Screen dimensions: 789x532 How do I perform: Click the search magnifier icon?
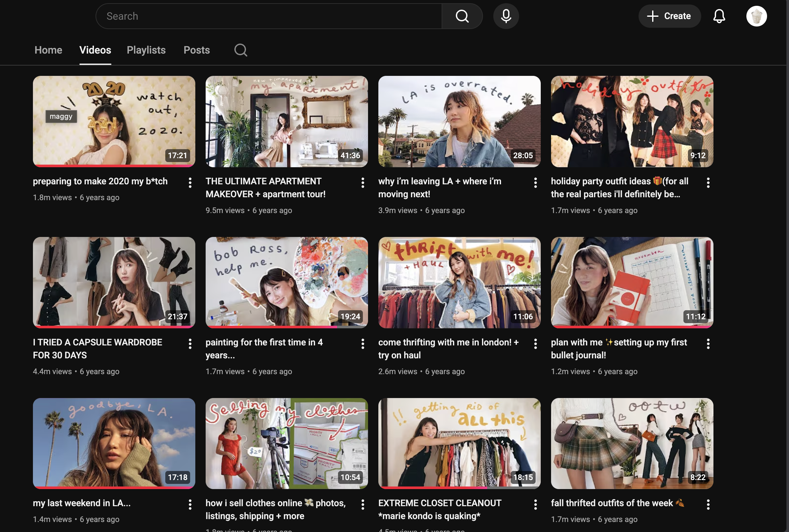462,16
